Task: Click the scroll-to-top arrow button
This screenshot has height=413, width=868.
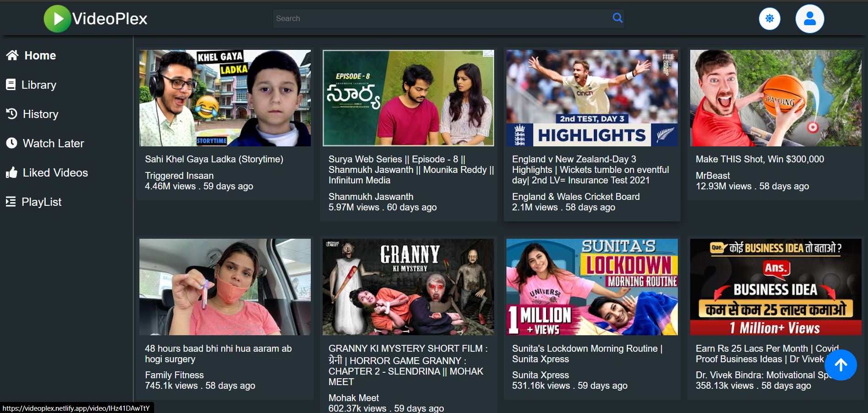Action: click(841, 365)
